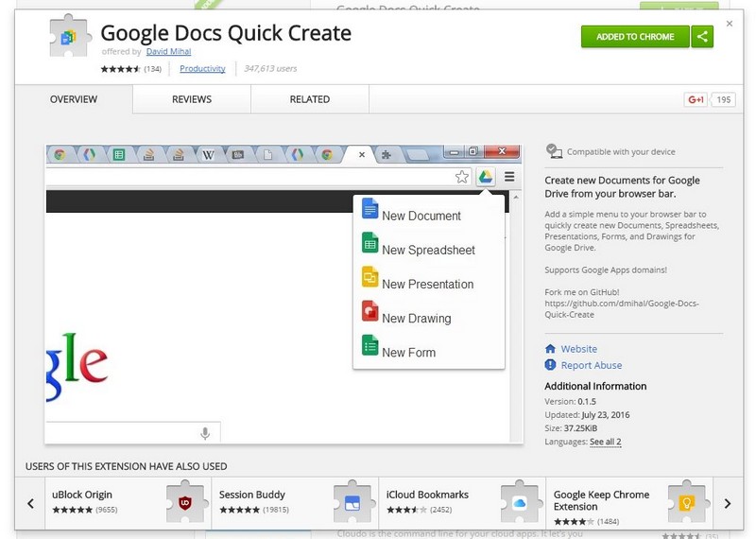The image size is (756, 539).
Task: Click the Size 37.25KiB text
Action: (x=571, y=428)
